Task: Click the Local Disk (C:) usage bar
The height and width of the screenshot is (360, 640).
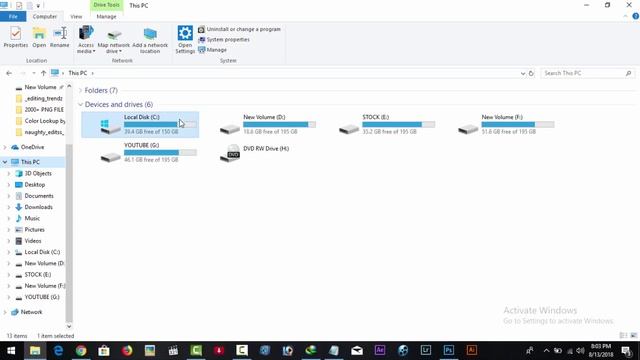Action: [160, 124]
